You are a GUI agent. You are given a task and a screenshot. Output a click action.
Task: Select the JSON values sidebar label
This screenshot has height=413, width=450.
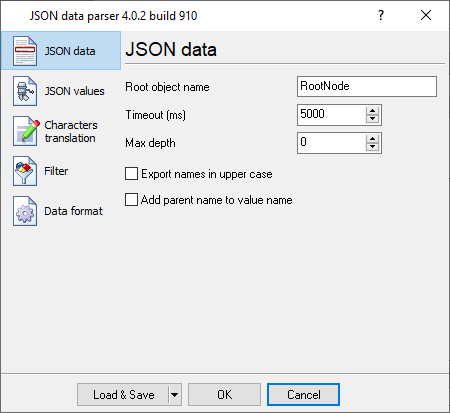(75, 91)
